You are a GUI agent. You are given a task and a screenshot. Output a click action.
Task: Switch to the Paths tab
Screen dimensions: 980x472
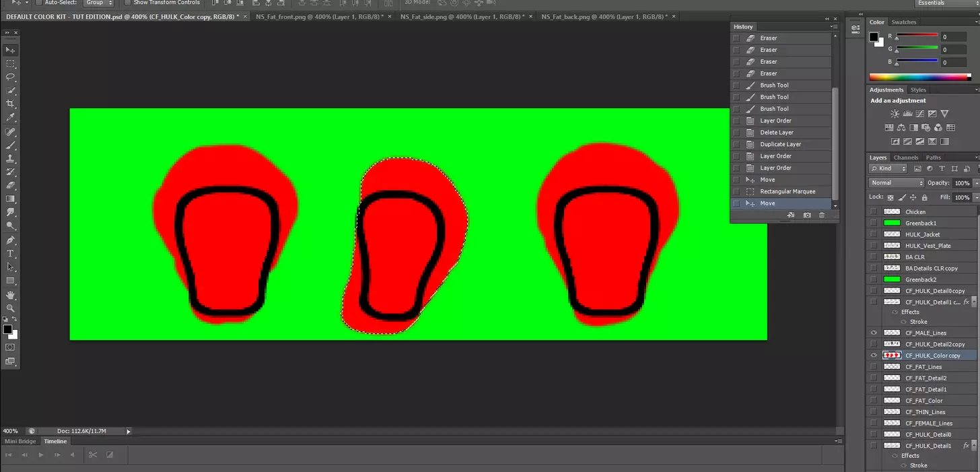tap(934, 158)
